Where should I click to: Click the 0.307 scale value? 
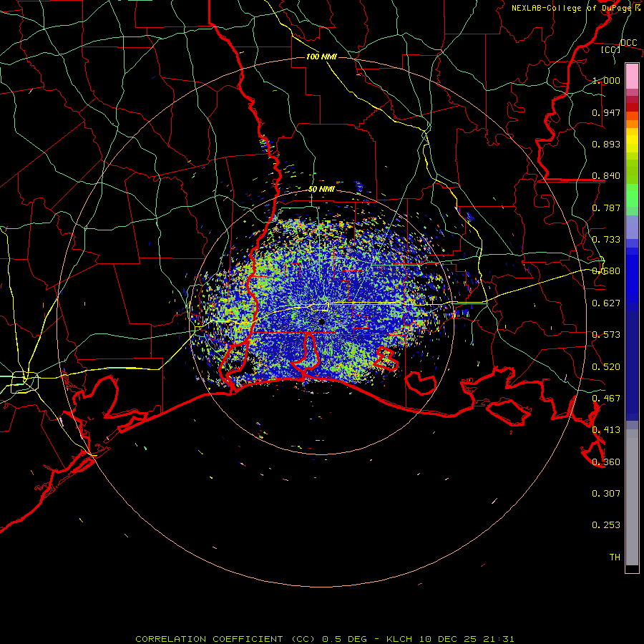coord(606,494)
